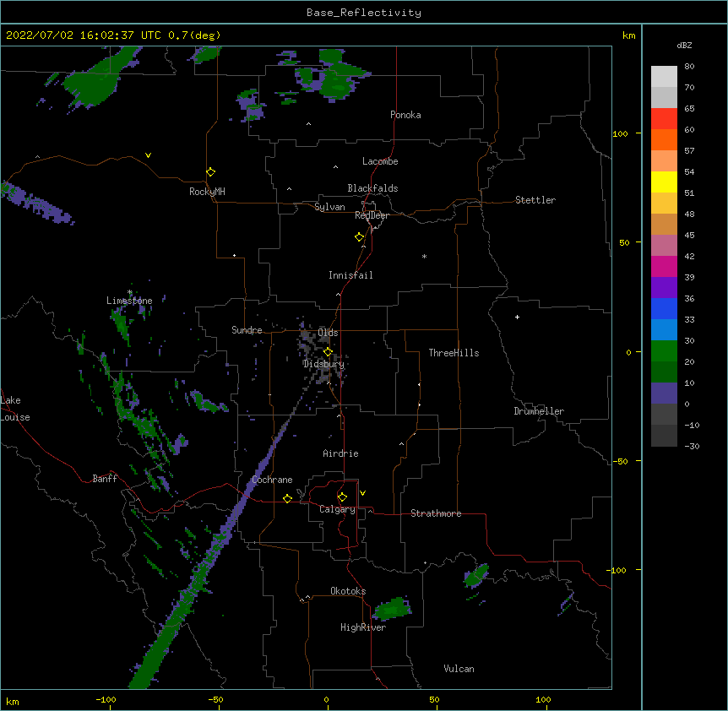This screenshot has height=711, width=728.
Task: Select the Ponoka city label
Action: pyautogui.click(x=405, y=115)
